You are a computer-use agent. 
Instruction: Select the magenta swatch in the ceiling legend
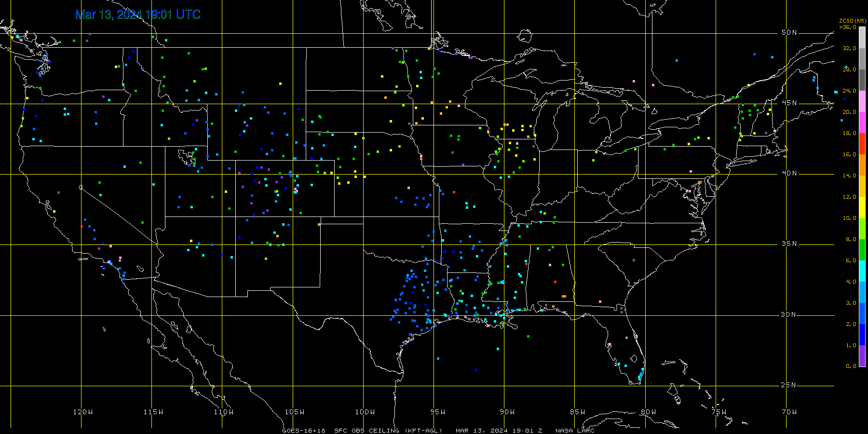tap(862, 122)
